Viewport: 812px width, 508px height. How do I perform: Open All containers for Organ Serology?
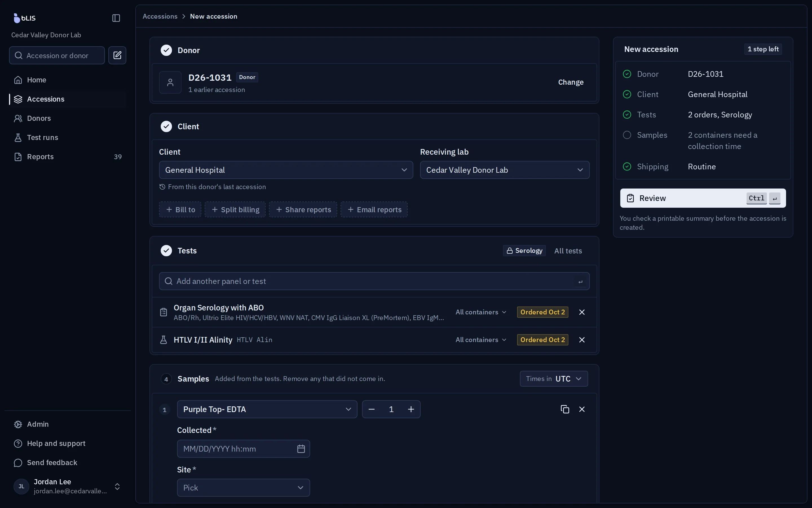click(x=481, y=312)
